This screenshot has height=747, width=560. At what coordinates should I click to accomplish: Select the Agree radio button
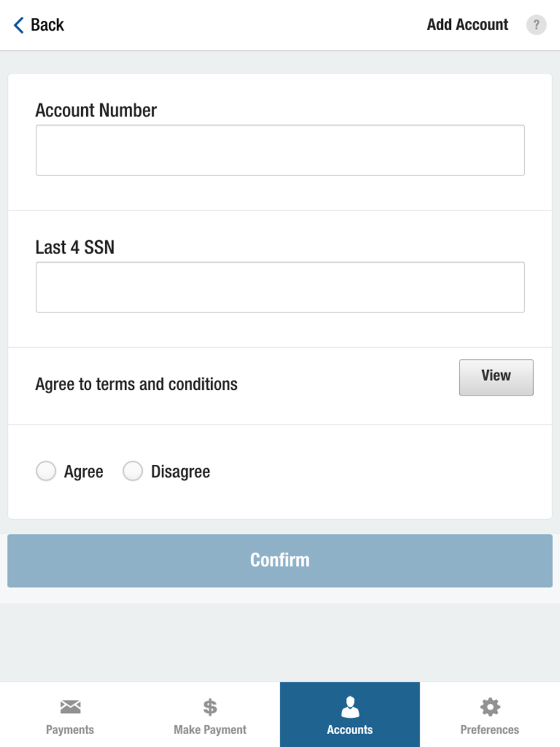click(46, 471)
